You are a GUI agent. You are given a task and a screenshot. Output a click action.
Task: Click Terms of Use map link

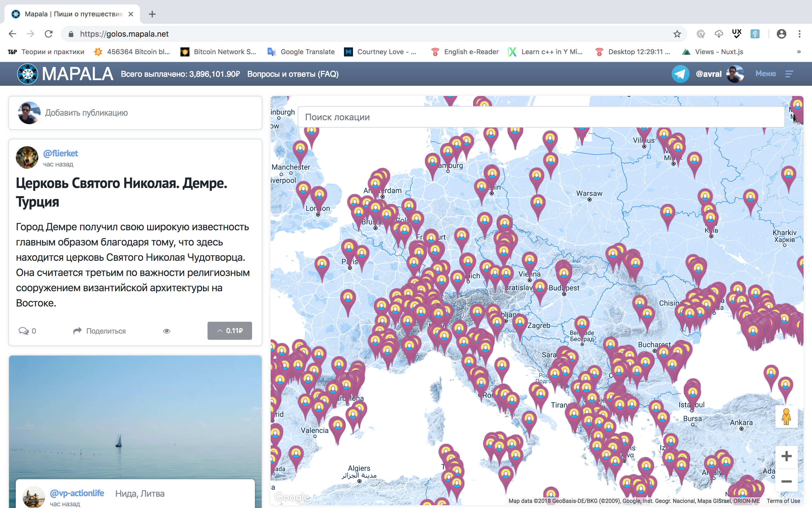[x=783, y=501]
